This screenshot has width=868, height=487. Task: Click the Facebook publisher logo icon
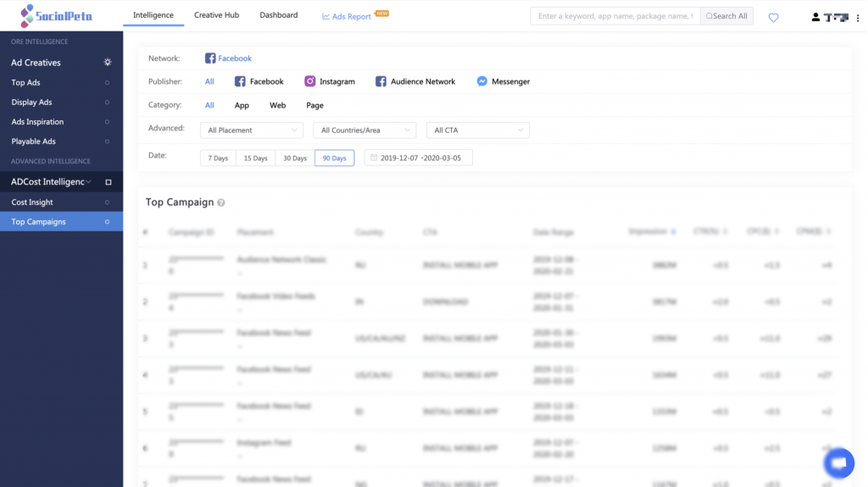pos(240,81)
